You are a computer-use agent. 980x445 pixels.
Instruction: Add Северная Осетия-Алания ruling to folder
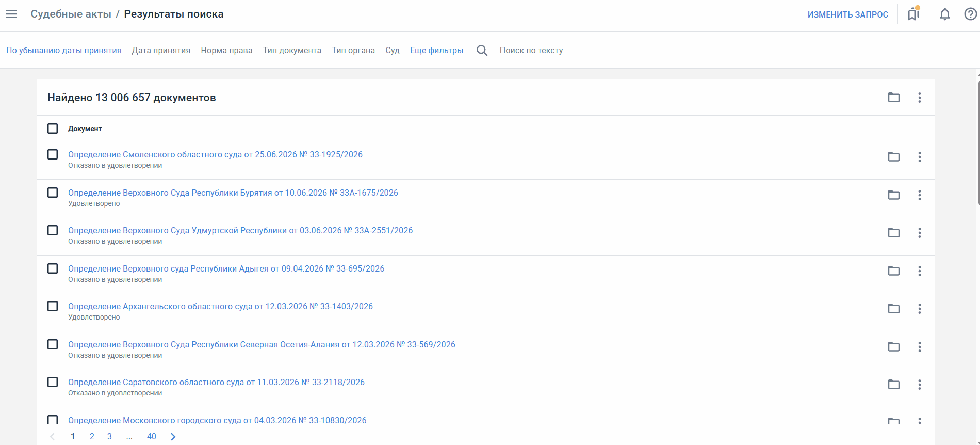coord(894,347)
